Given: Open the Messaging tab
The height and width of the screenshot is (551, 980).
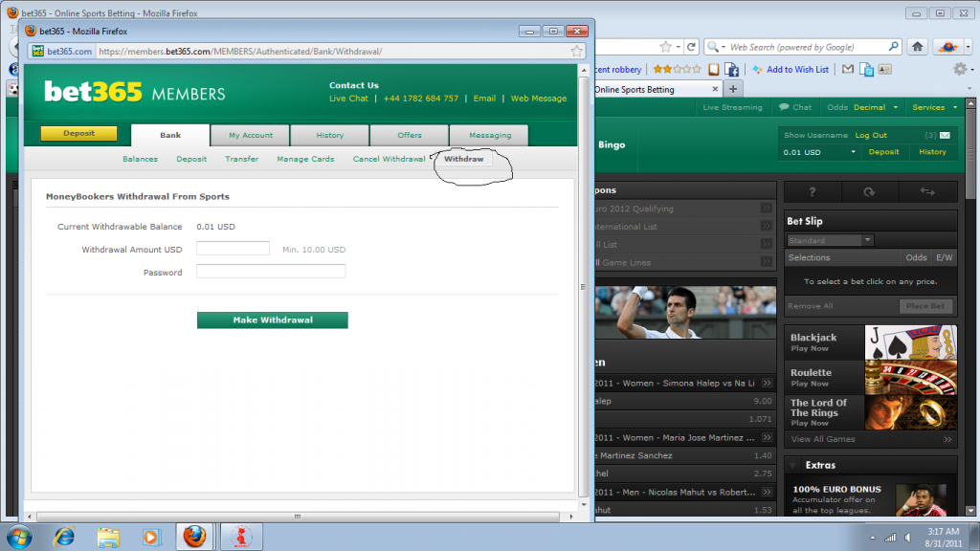Looking at the screenshot, I should 490,135.
